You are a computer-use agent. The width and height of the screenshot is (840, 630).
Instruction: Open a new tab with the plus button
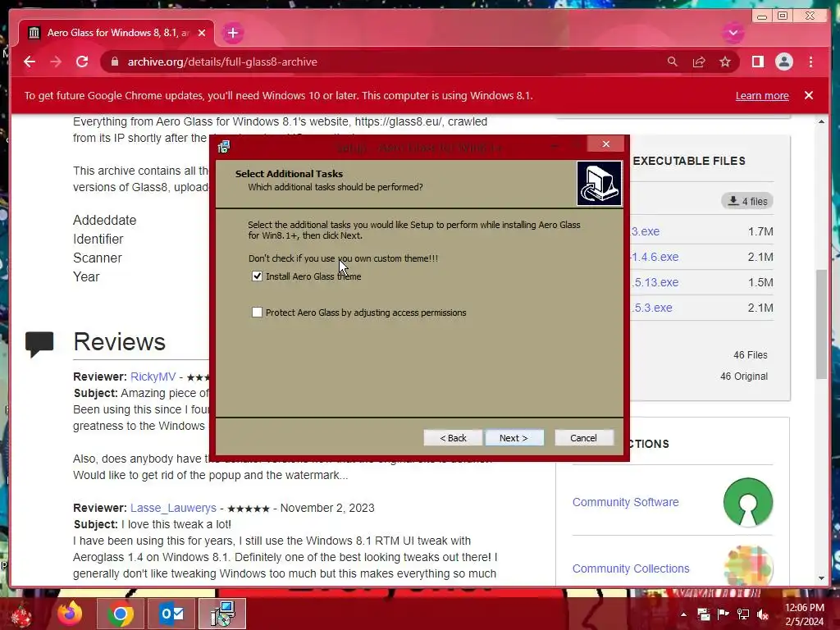pyautogui.click(x=232, y=33)
